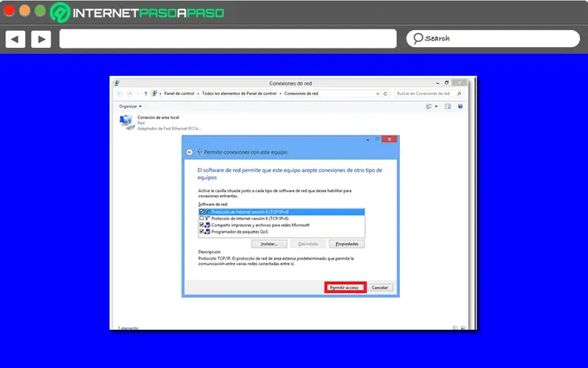This screenshot has height=368, width=588.
Task: Minimize the Permitir conexiones wizard dialog
Action: (367, 139)
